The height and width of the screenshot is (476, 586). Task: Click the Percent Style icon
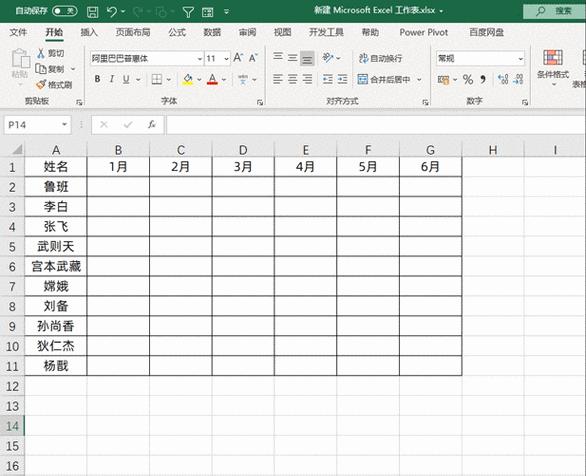[x=468, y=79]
